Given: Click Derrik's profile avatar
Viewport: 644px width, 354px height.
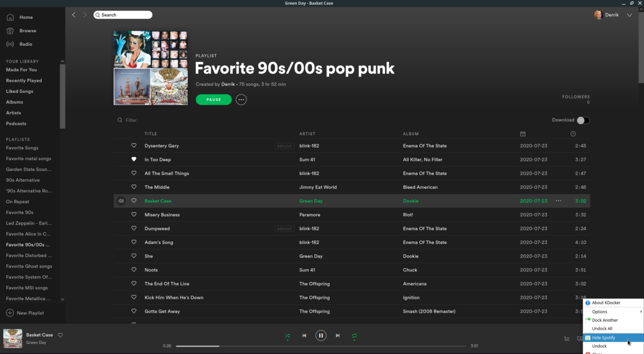Looking at the screenshot, I should (598, 15).
